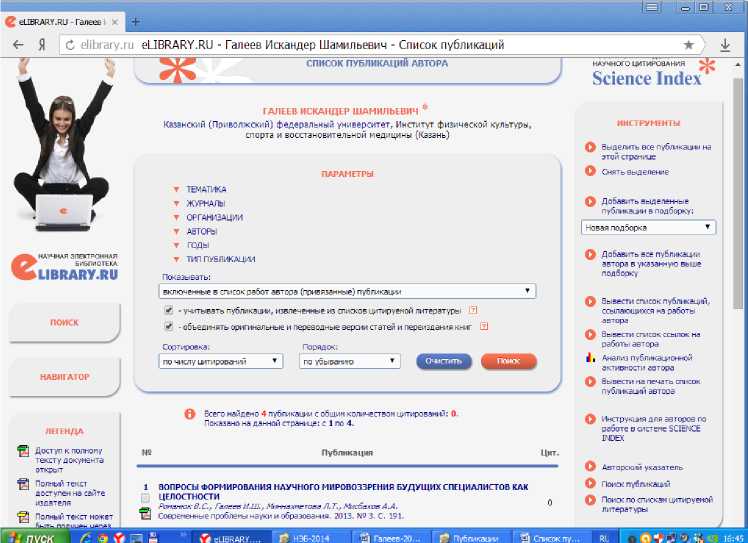Click the round icon beside 'Инструкция для авторов'
This screenshot has height=543, width=748.
(590, 419)
